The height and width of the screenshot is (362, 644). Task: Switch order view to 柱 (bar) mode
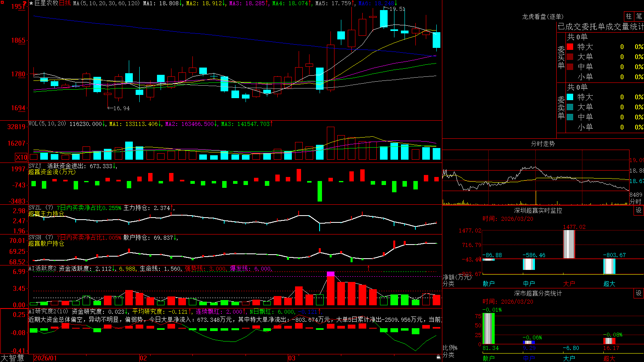click(x=629, y=16)
